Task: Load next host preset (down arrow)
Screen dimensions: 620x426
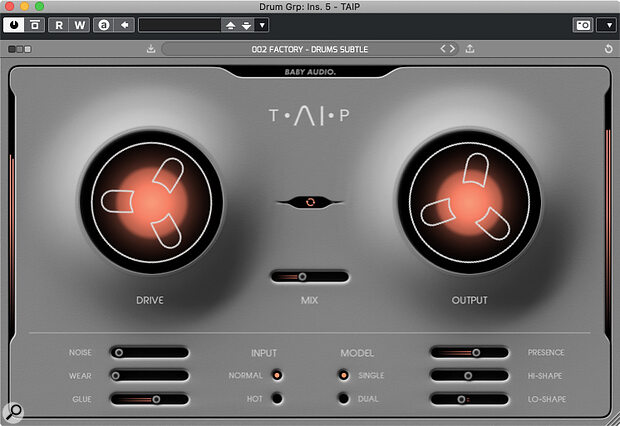Action: click(246, 25)
